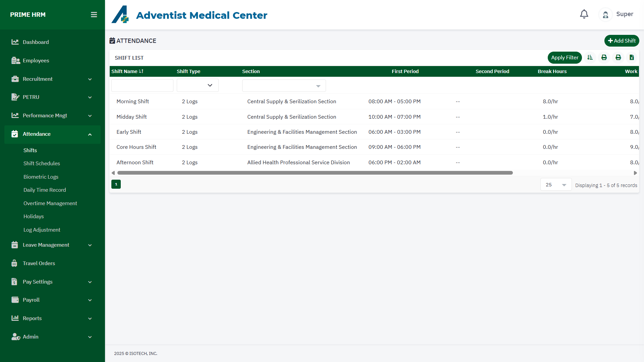Expand the Payroll menu
Image resolution: width=644 pixels, height=362 pixels.
pos(90,300)
